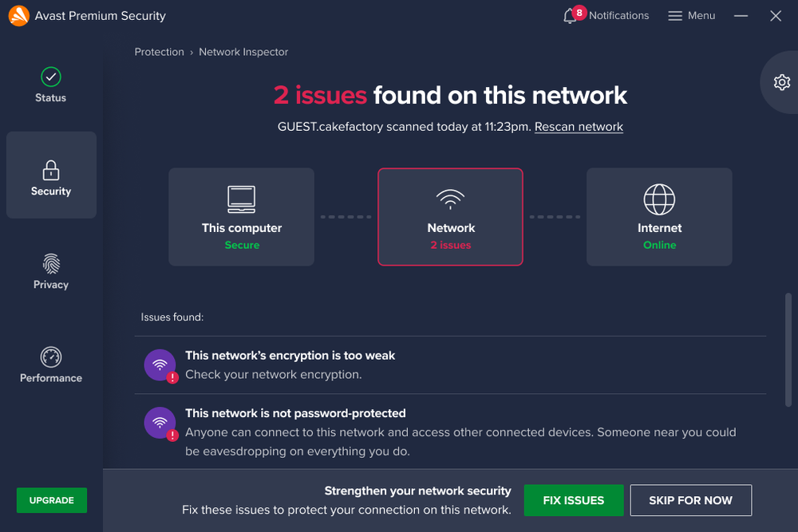Image resolution: width=798 pixels, height=532 pixels.
Task: Open the Menu in the title bar
Action: coord(691,15)
